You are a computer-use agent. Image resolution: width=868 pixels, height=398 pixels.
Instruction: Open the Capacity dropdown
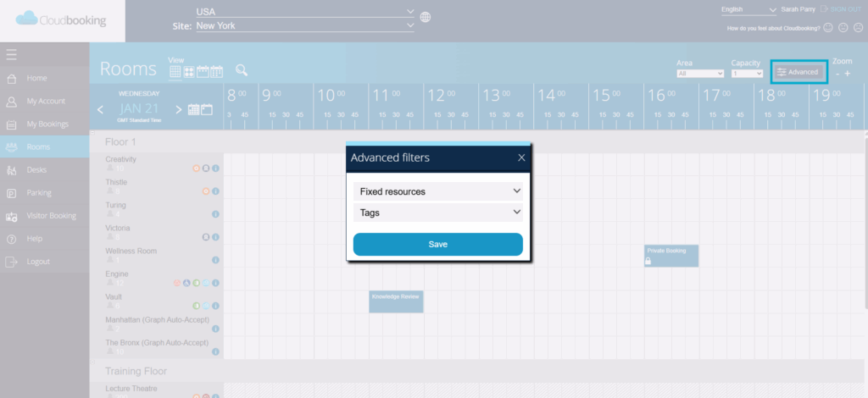click(747, 74)
